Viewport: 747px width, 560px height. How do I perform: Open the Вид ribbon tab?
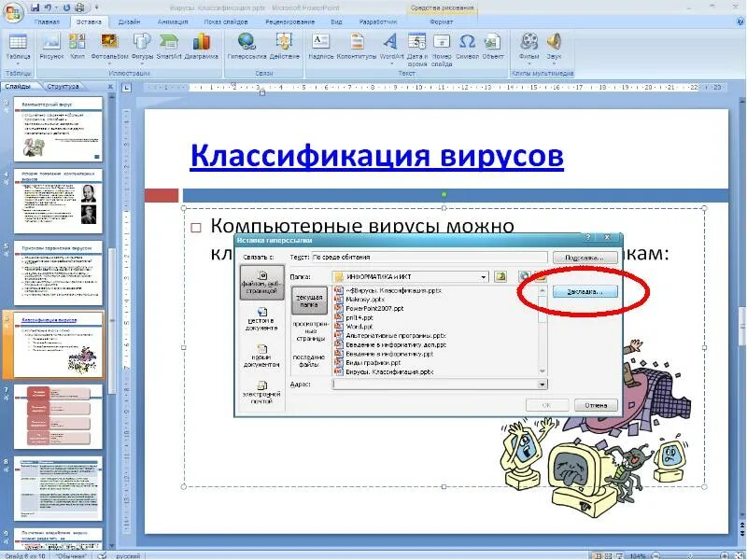point(336,21)
